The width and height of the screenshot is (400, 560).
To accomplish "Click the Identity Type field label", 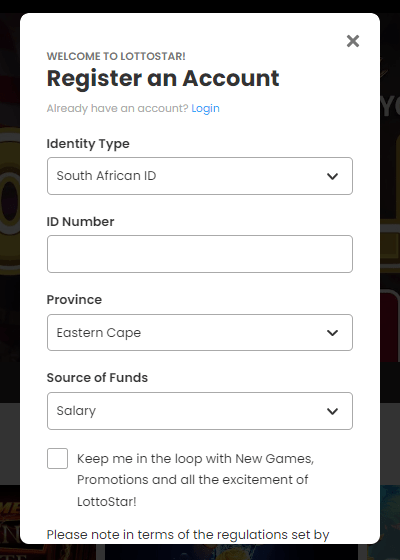I will pos(88,144).
